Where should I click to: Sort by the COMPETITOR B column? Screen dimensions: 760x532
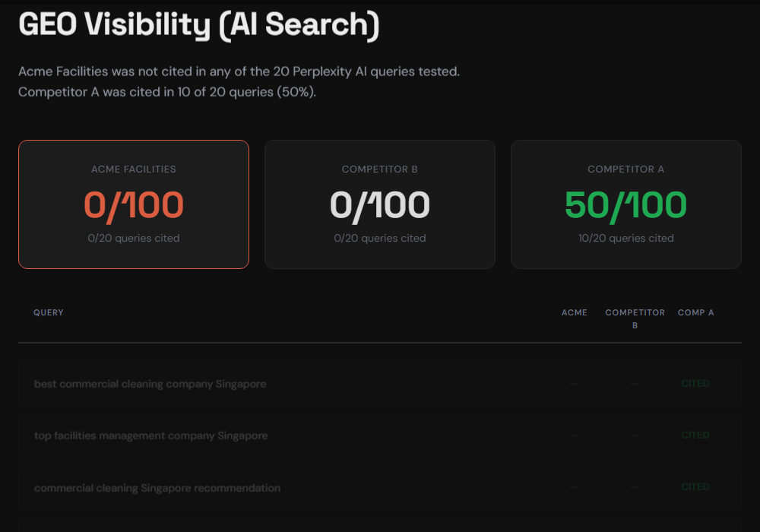click(635, 318)
